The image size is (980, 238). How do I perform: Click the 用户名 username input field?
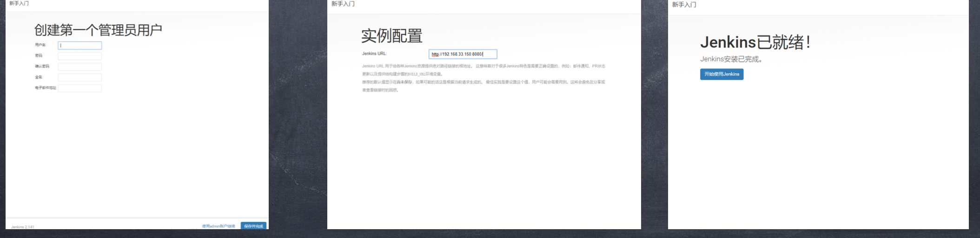[80, 46]
